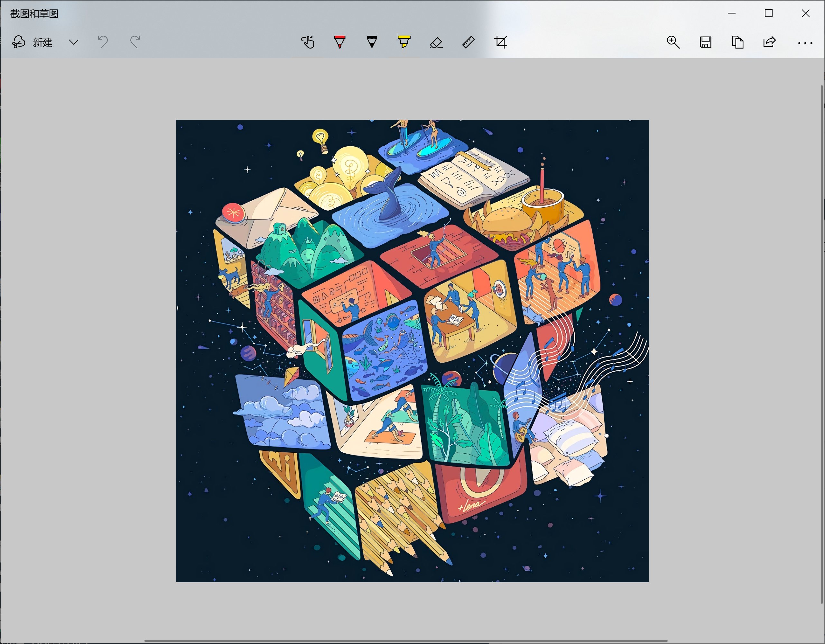Click the zoom magnifier icon
825x644 pixels.
(x=673, y=42)
